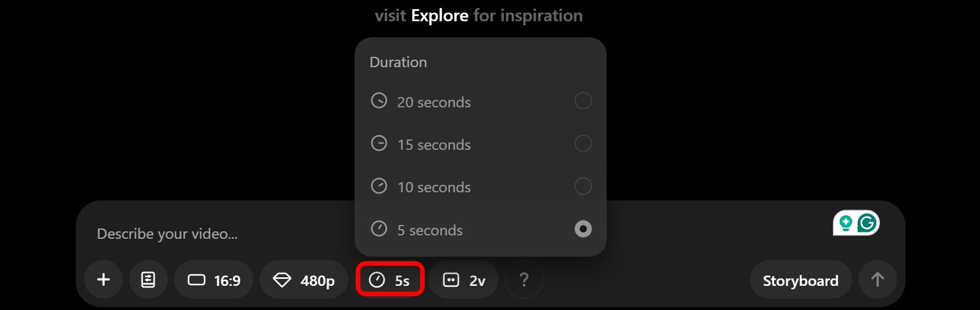Click the clock icon beside 10 seconds
This screenshot has width=980, height=310.
pos(379,186)
